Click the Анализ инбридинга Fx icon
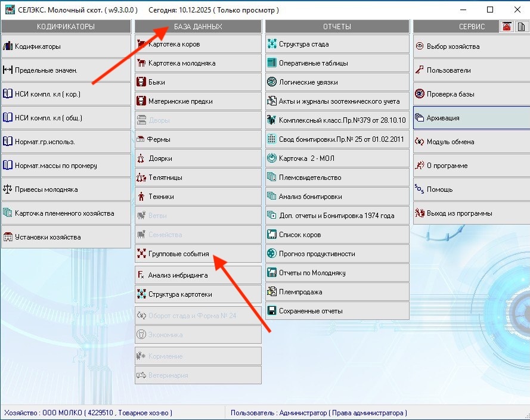Image resolution: width=530 pixels, height=420 pixels. pyautogui.click(x=141, y=275)
